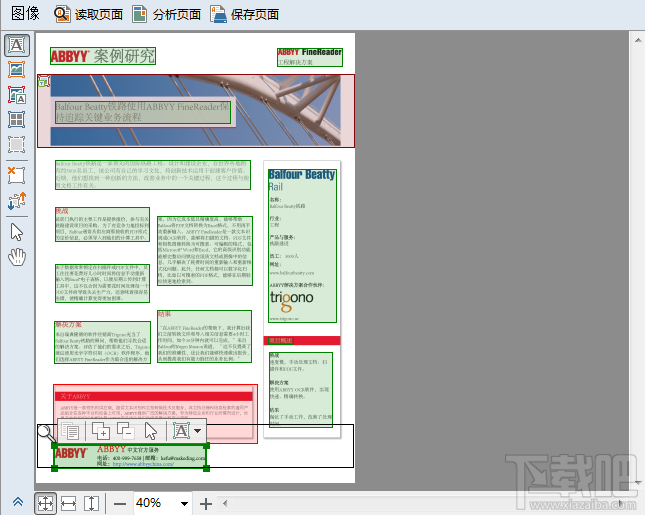Select the draw text area tool
The height and width of the screenshot is (515, 645).
click(17, 45)
